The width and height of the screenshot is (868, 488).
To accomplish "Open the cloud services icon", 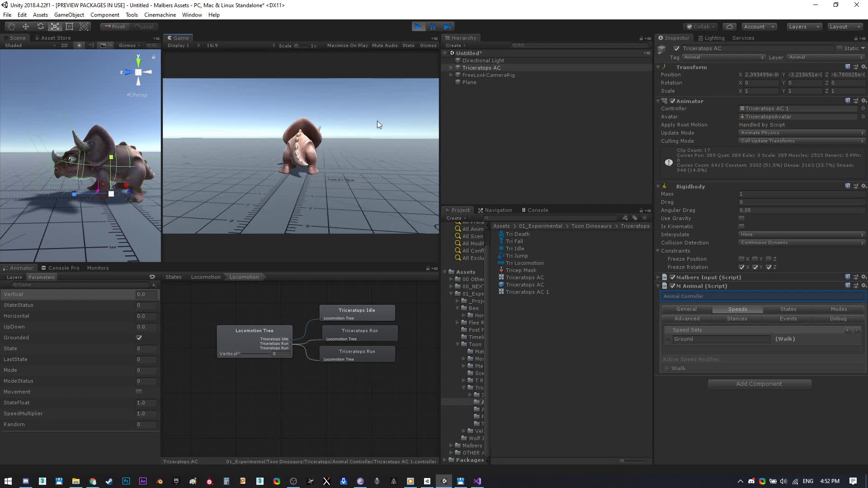I will [x=729, y=27].
